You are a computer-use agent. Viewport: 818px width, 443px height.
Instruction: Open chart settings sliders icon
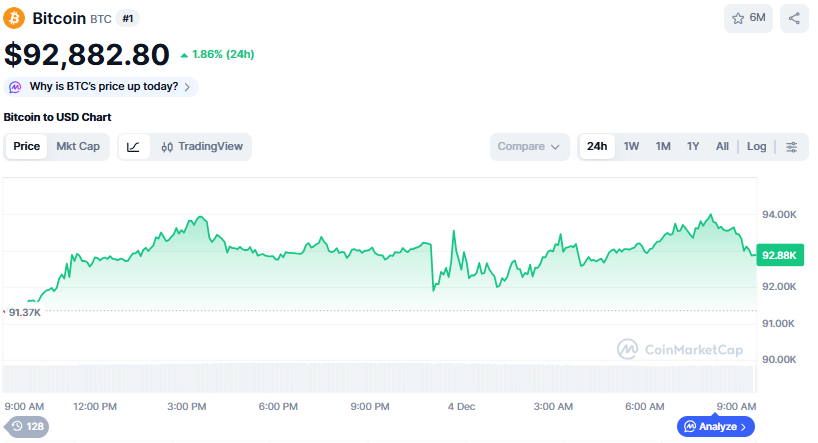pos(791,147)
